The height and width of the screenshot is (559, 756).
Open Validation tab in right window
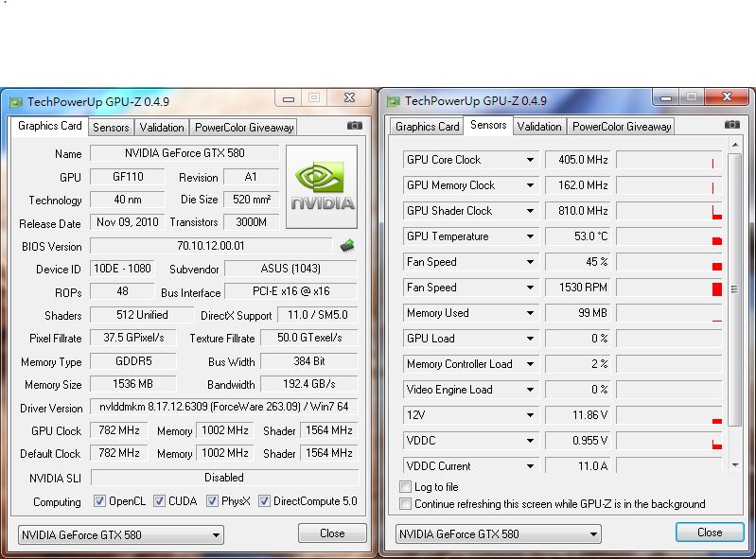(539, 127)
